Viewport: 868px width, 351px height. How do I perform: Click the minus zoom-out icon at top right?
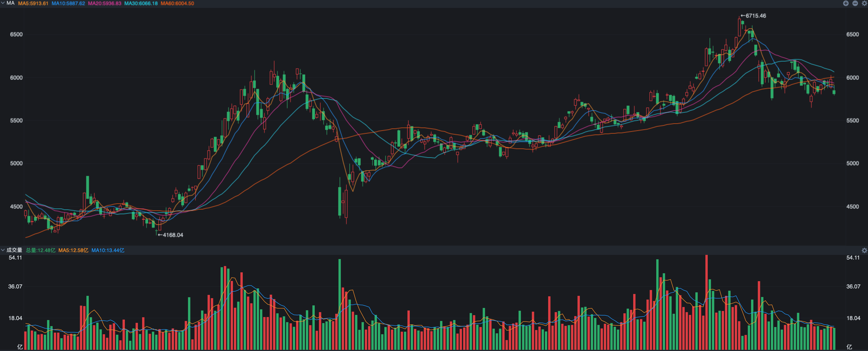click(855, 3)
